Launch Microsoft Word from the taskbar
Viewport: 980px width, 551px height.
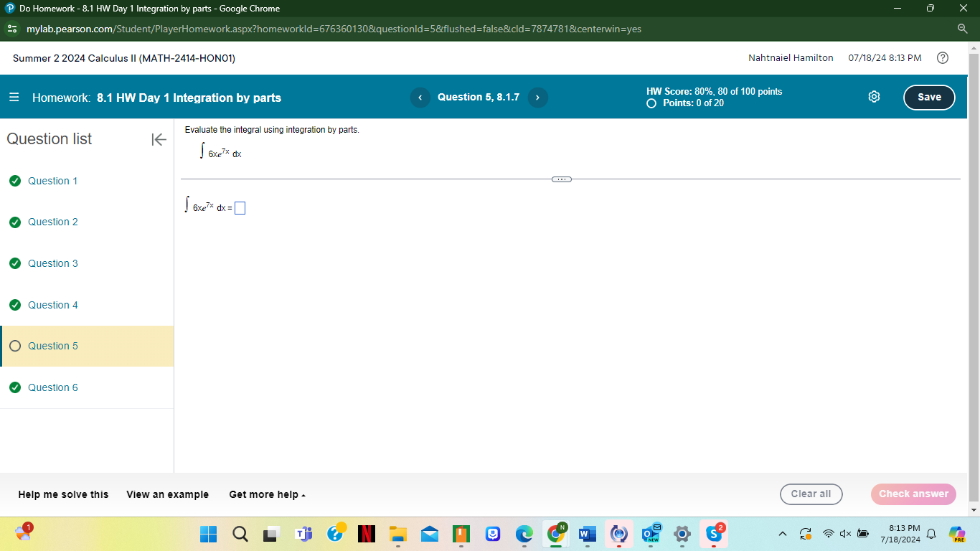[587, 534]
